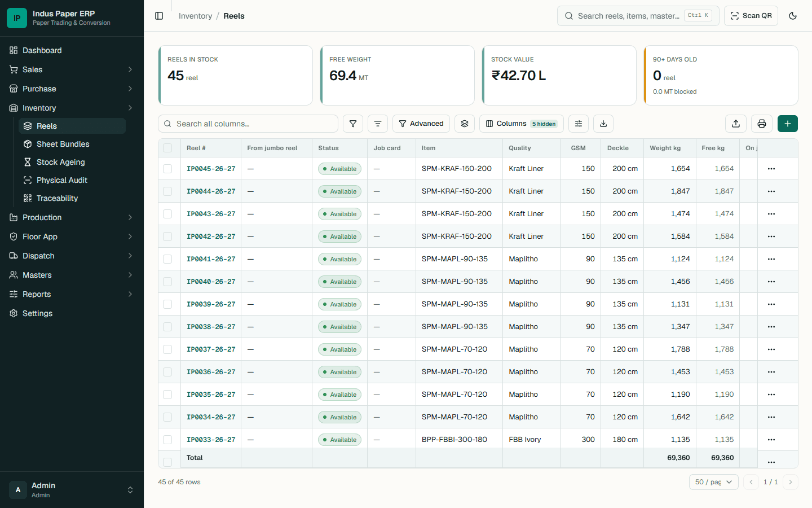Screen dimensions: 812x508
Task: Click Inventory in the breadcrumb
Action: [x=195, y=16]
